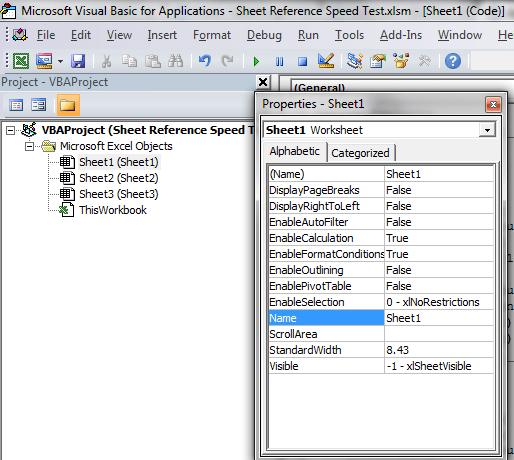This screenshot has width=514, height=460.
Task: Click the Reset stop icon
Action: pyautogui.click(x=302, y=61)
